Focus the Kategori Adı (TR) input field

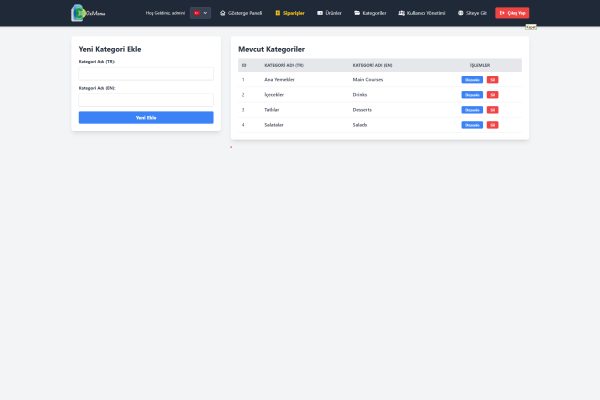tap(146, 74)
